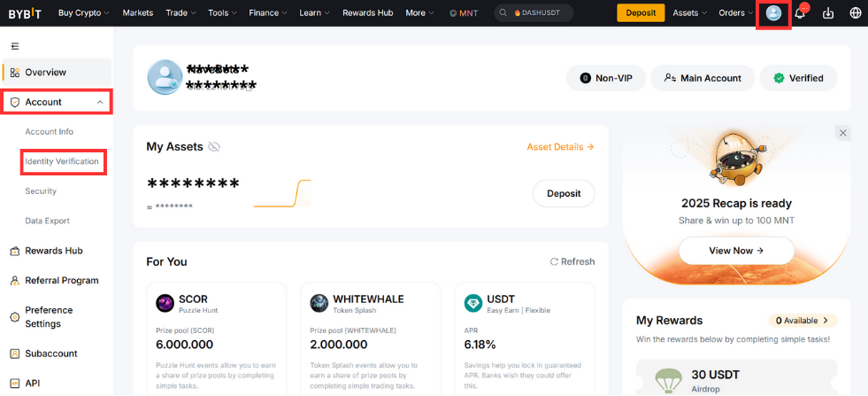This screenshot has width=868, height=396.
Task: Click the Refresh circular arrow icon
Action: [x=554, y=261]
